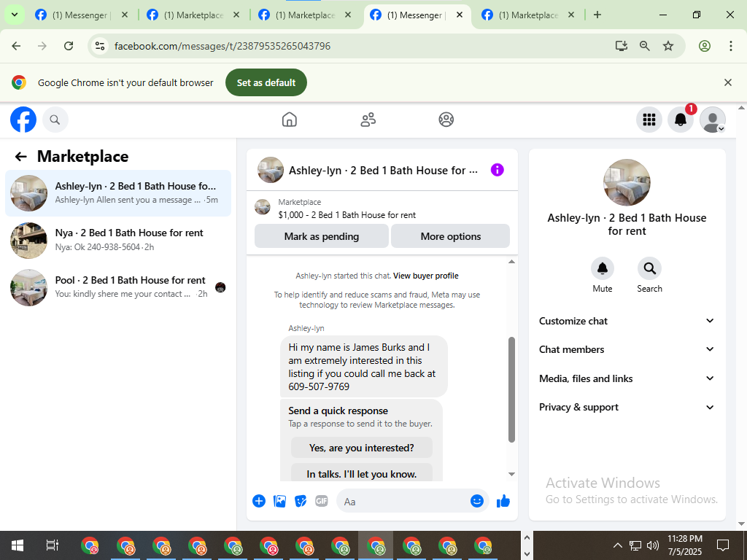Open Windows Task View
The width and height of the screenshot is (747, 560).
[52, 545]
